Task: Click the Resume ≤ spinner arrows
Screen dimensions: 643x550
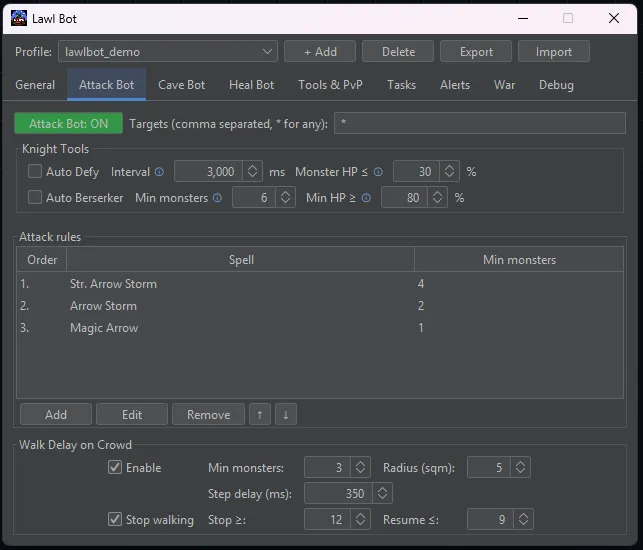Action: (x=523, y=519)
